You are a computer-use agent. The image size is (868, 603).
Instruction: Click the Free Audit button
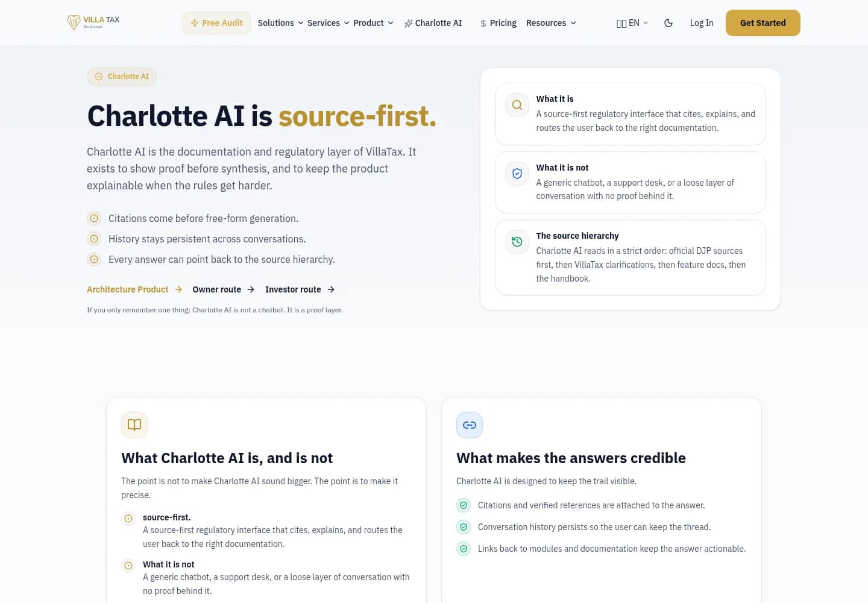[216, 23]
